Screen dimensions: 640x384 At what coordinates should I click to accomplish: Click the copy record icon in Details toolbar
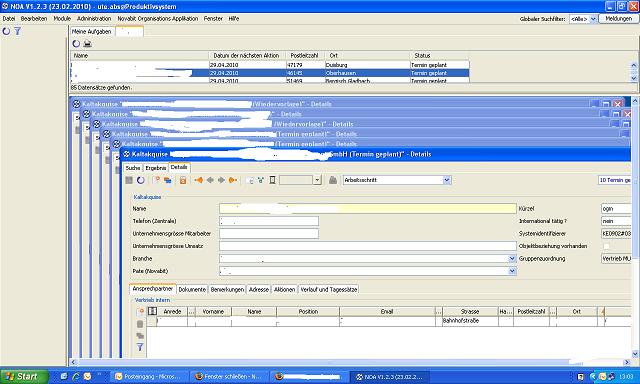tap(167, 180)
